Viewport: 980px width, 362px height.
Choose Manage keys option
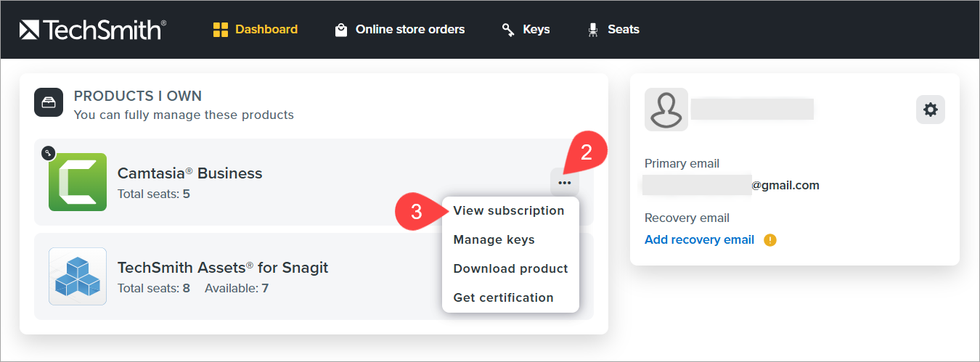click(x=494, y=240)
